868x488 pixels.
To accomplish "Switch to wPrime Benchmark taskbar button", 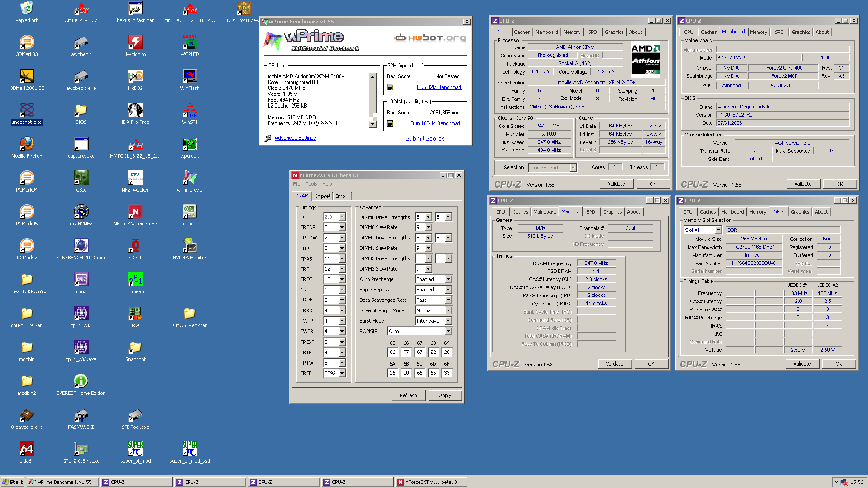I will point(62,482).
